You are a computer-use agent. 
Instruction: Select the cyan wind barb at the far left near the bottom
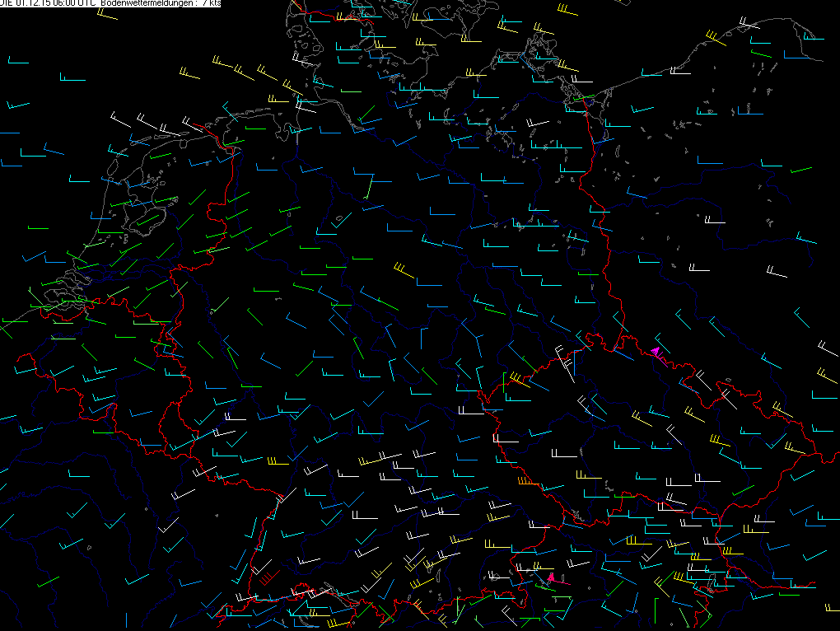(x=8, y=521)
